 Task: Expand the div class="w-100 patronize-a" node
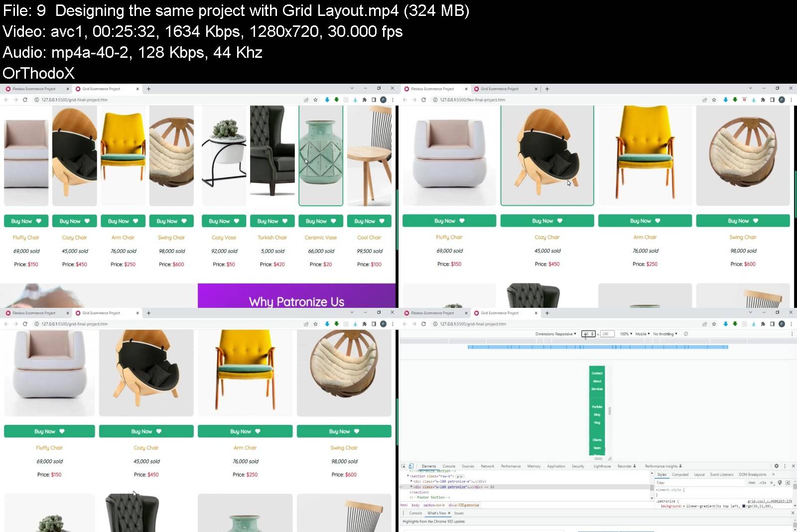coord(411,481)
